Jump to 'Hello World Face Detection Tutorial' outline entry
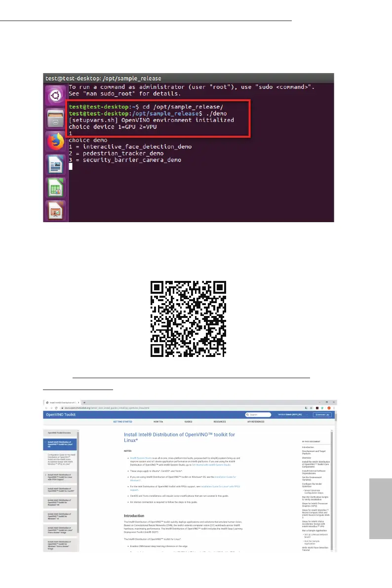 pyautogui.click(x=315, y=549)
